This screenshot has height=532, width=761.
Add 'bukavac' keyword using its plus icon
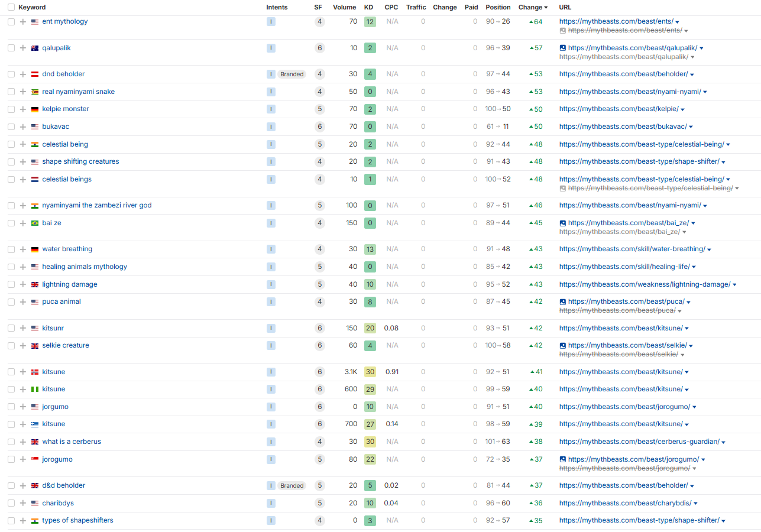point(23,127)
